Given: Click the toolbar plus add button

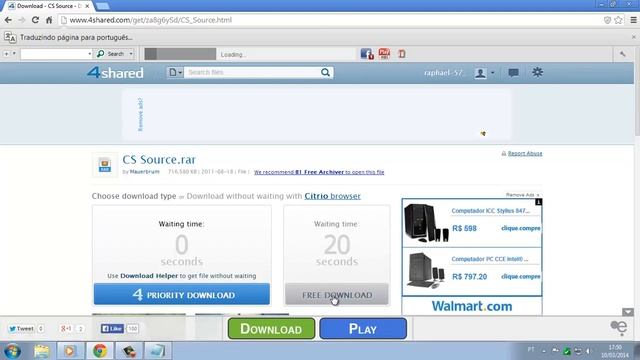Looking at the screenshot, I should [x=7, y=54].
